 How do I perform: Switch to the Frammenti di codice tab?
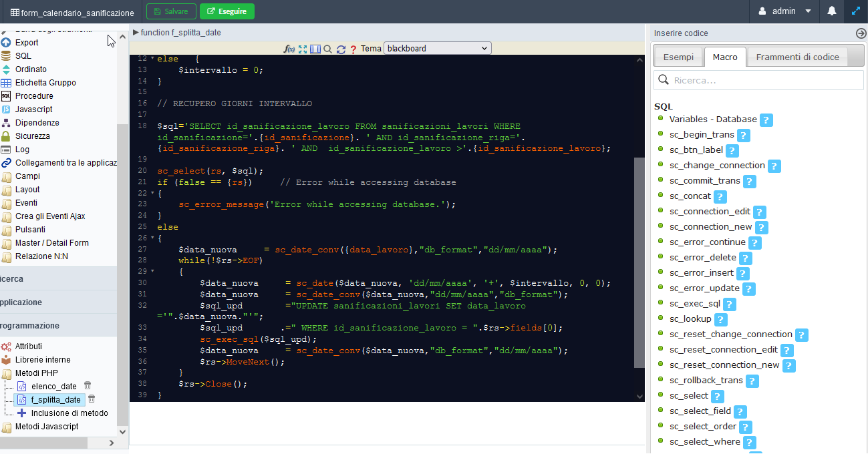(x=797, y=57)
